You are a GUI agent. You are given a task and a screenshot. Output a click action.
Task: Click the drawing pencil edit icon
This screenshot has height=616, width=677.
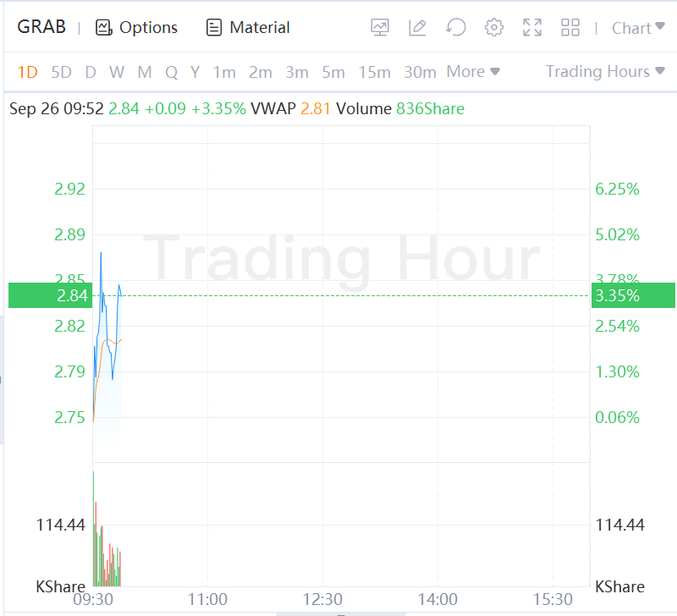click(x=417, y=28)
